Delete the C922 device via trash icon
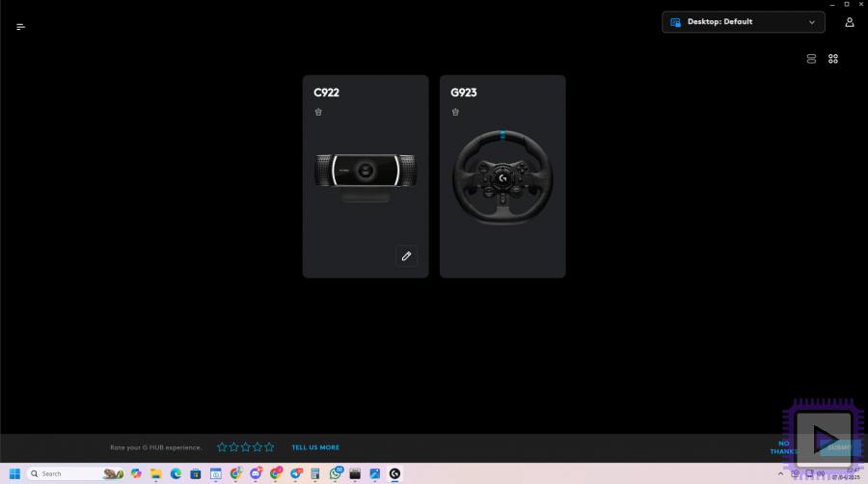Image resolution: width=868 pixels, height=484 pixels. tap(318, 112)
